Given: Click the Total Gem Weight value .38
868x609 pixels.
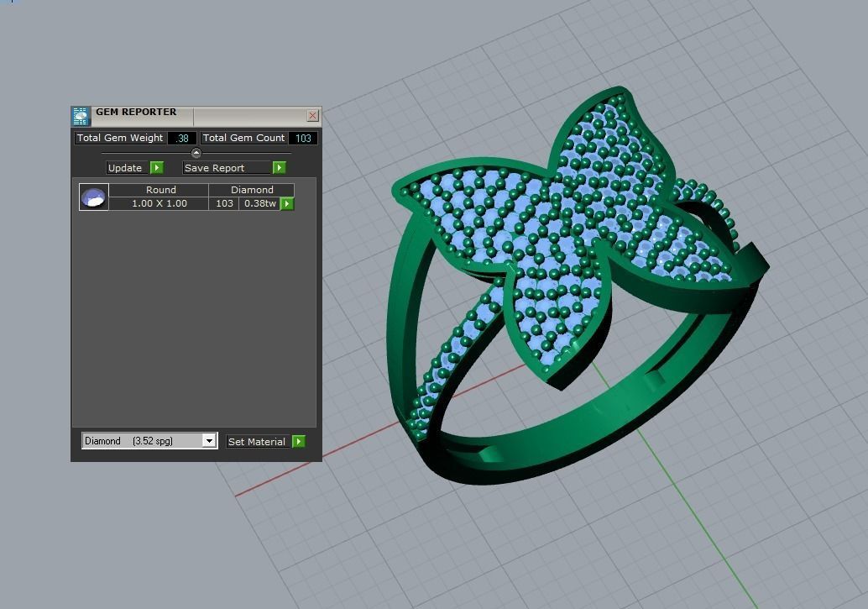Looking at the screenshot, I should (182, 138).
